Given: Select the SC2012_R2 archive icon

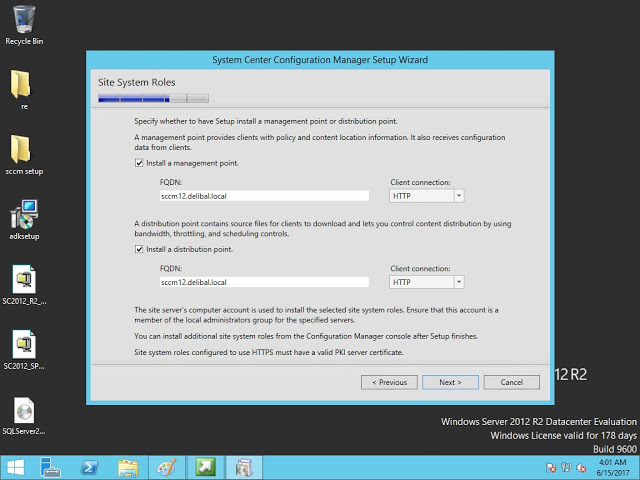Looking at the screenshot, I should tap(23, 280).
